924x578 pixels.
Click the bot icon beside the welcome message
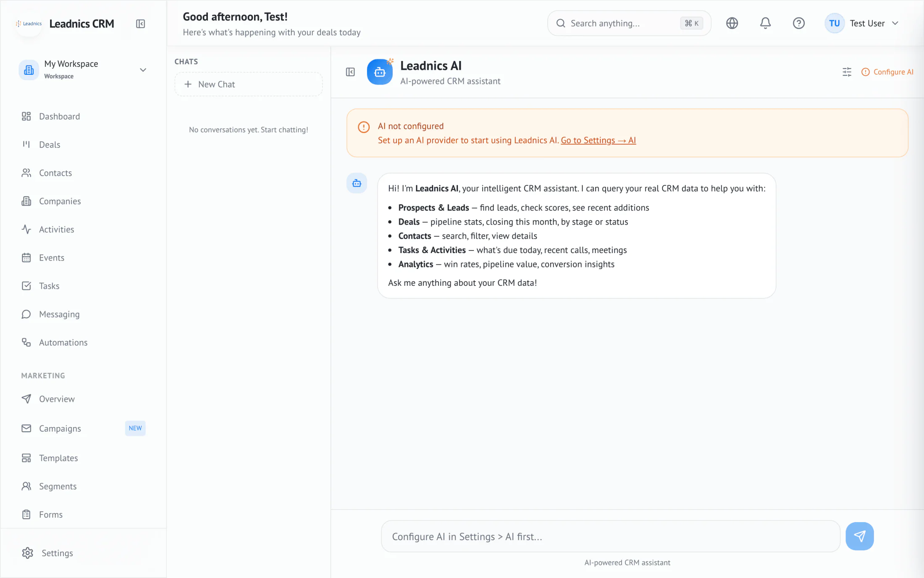point(357,183)
